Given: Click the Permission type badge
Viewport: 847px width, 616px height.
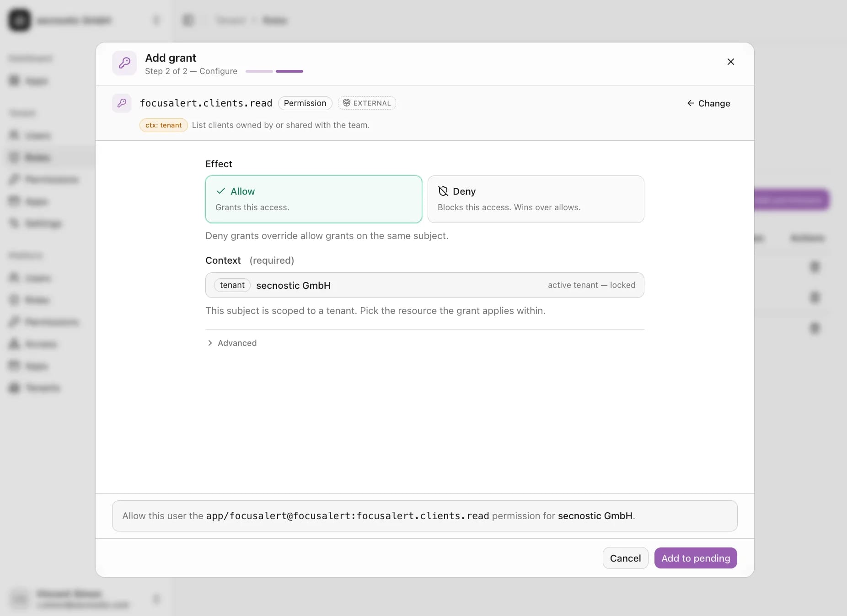Looking at the screenshot, I should 305,103.
